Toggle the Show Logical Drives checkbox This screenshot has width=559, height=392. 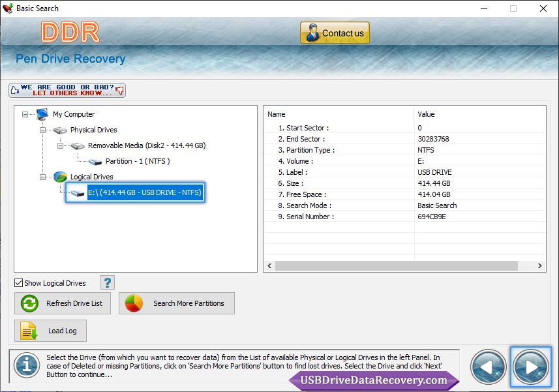point(18,283)
